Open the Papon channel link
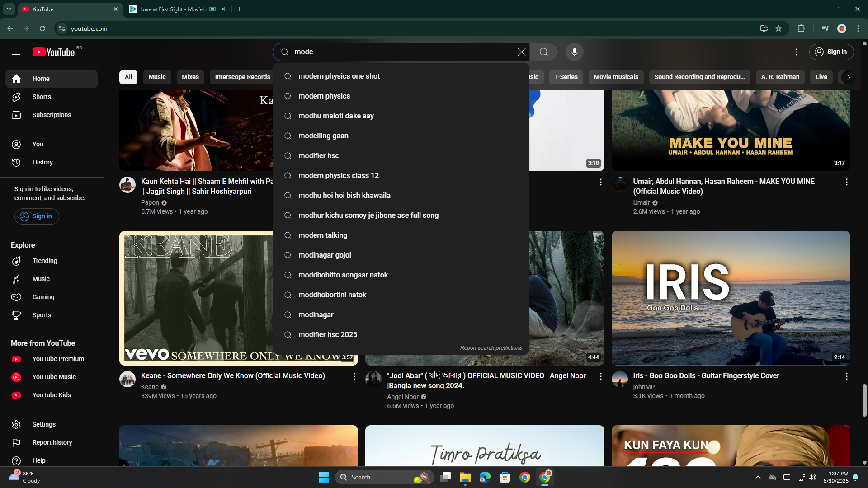Image resolution: width=868 pixels, height=488 pixels. (x=150, y=203)
